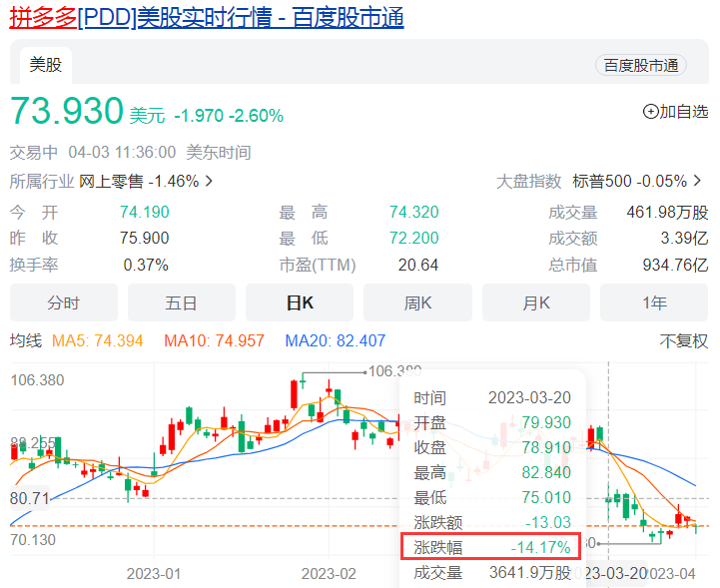Click the 大盘指数 标普500 -0.05% text
The height and width of the screenshot is (588, 720).
592,181
